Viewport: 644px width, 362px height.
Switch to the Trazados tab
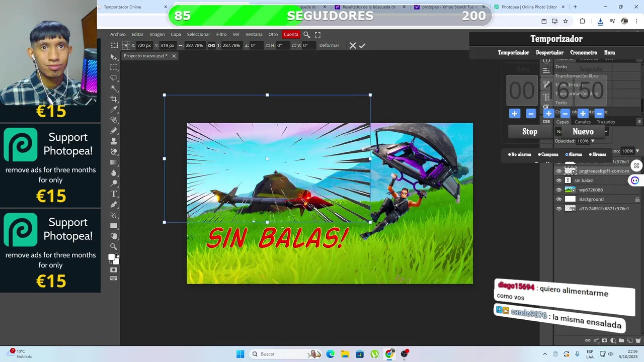(606, 122)
